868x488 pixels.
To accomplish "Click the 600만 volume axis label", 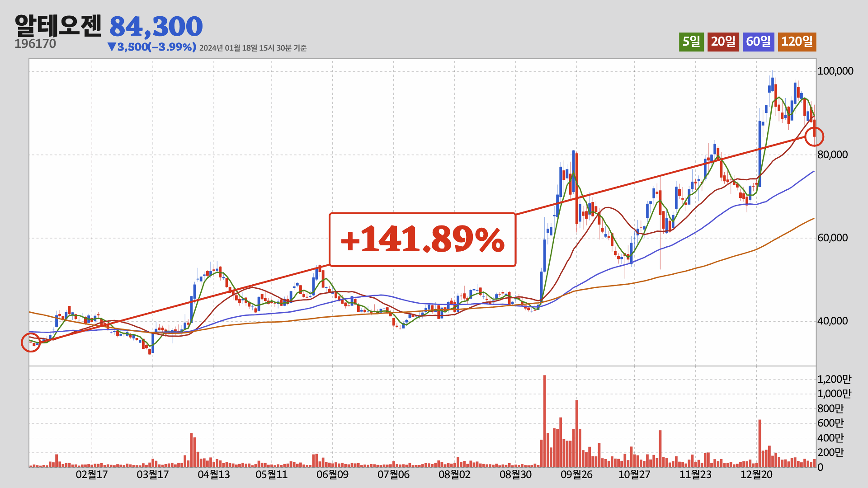I will pyautogui.click(x=831, y=423).
